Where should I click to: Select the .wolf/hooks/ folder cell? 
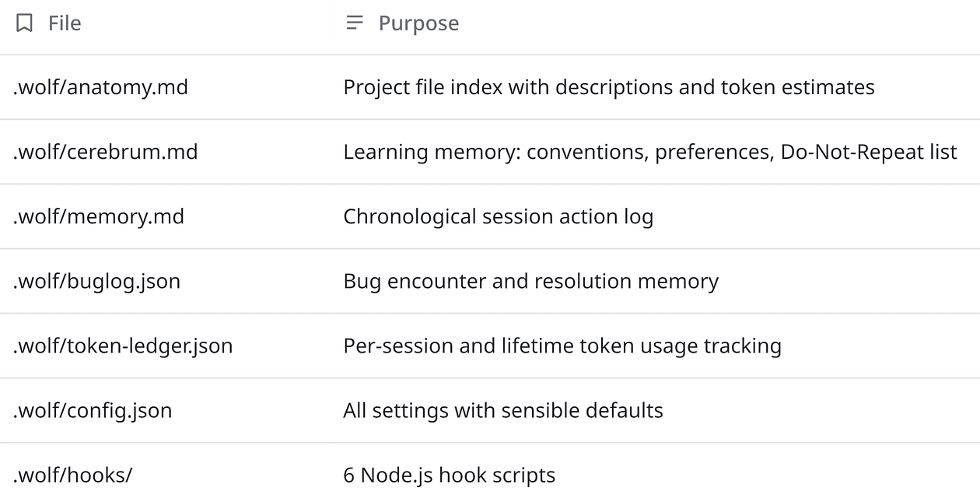point(72,475)
